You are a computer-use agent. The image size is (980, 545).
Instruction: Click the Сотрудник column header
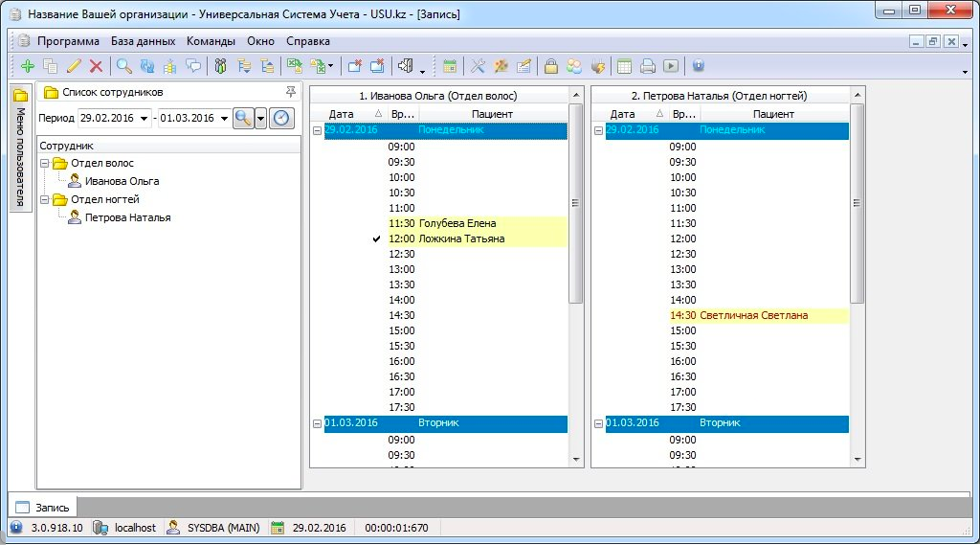pos(168,146)
